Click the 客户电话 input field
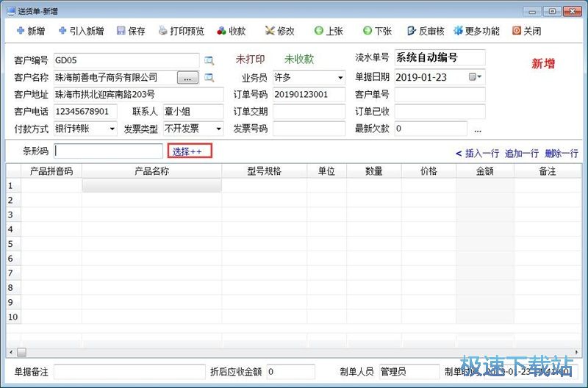 85,112
